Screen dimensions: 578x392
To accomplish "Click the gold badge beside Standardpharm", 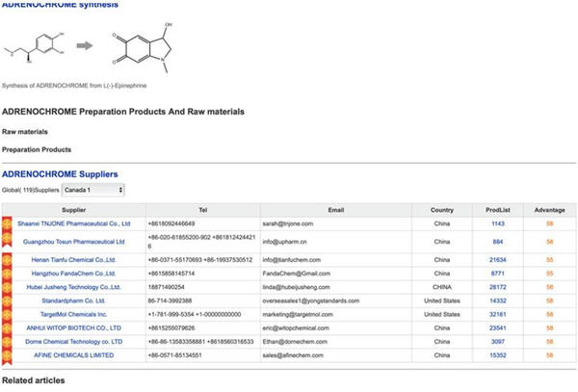I will point(7,301).
